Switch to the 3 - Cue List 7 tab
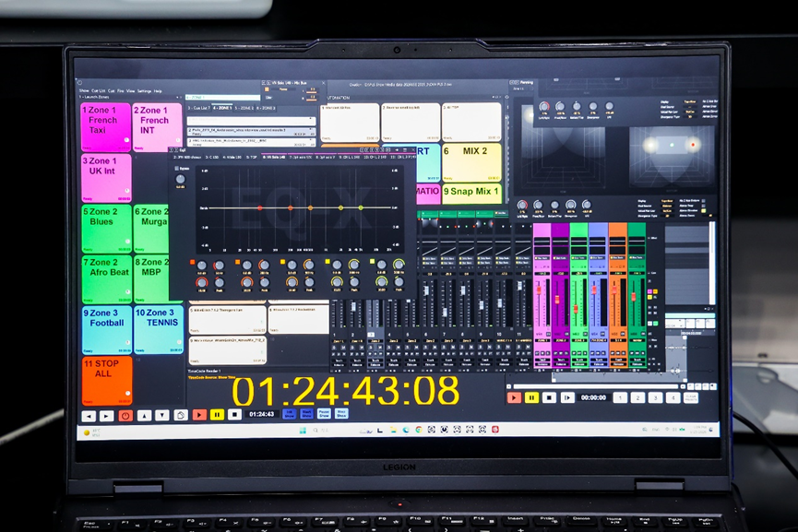 199,108
